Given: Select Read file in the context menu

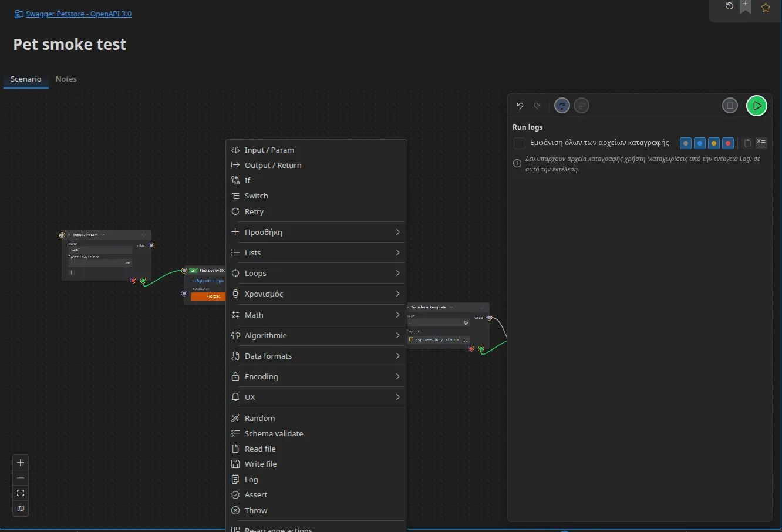Looking at the screenshot, I should pos(316,449).
